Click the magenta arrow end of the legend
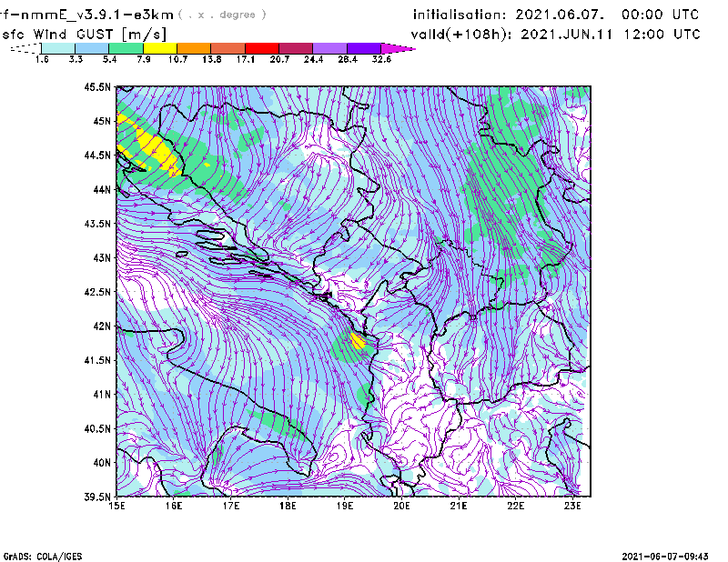 pyautogui.click(x=398, y=48)
